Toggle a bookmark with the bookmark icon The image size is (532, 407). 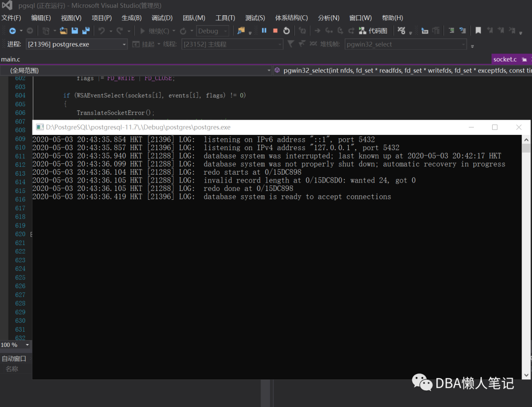[478, 31]
